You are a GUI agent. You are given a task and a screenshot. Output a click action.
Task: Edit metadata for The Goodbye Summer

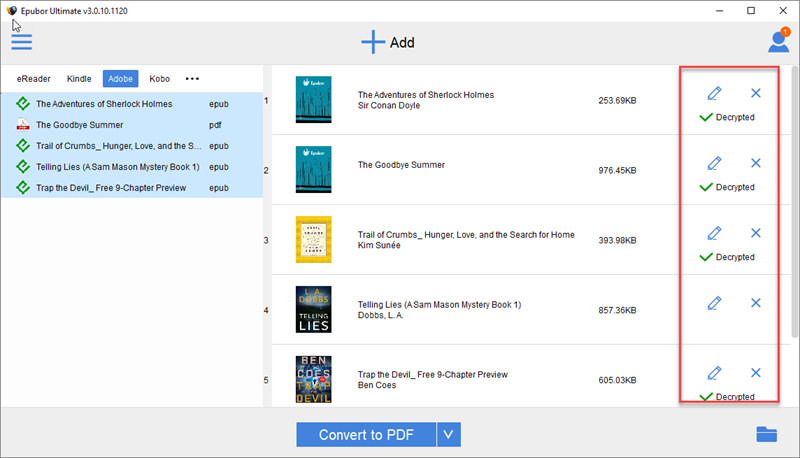coord(714,163)
